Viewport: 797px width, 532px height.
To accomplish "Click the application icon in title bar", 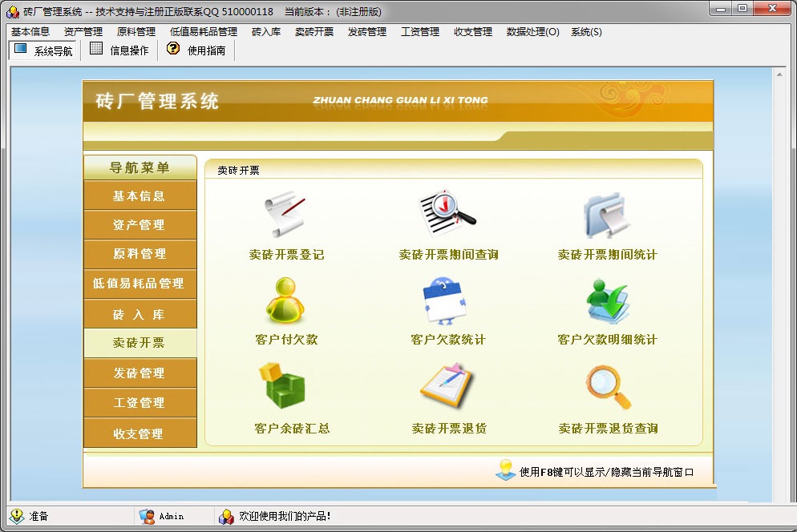I will [13, 11].
